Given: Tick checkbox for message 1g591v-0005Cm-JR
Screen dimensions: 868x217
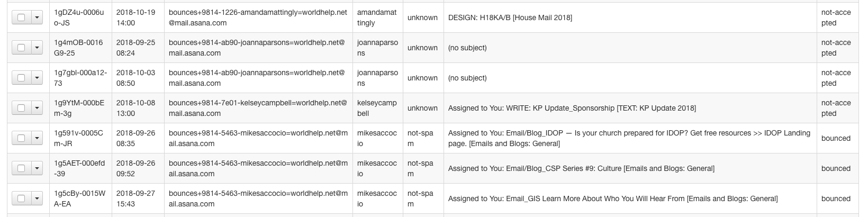Looking at the screenshot, I should pos(21,138).
